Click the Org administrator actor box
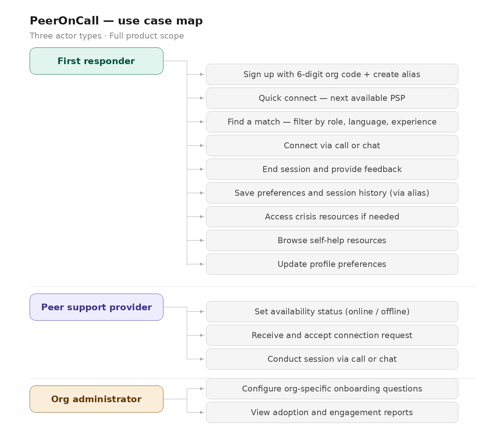Viewport: 504px width, 430px height. point(96,399)
